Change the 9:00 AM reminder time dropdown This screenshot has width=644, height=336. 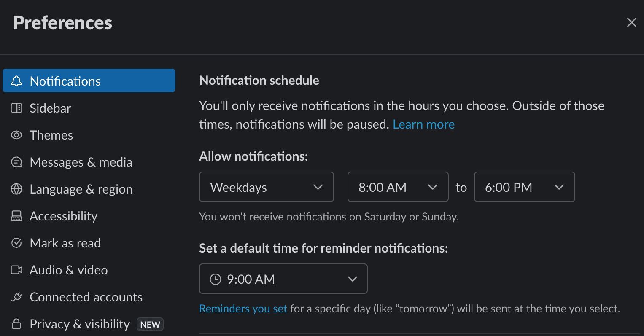[x=283, y=279]
